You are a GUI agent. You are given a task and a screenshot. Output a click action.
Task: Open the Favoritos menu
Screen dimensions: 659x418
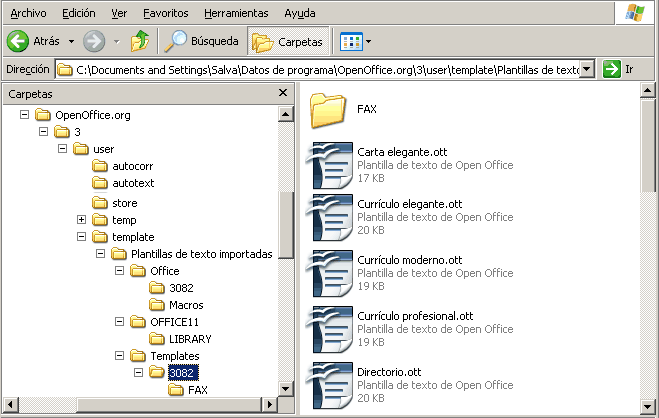click(166, 13)
